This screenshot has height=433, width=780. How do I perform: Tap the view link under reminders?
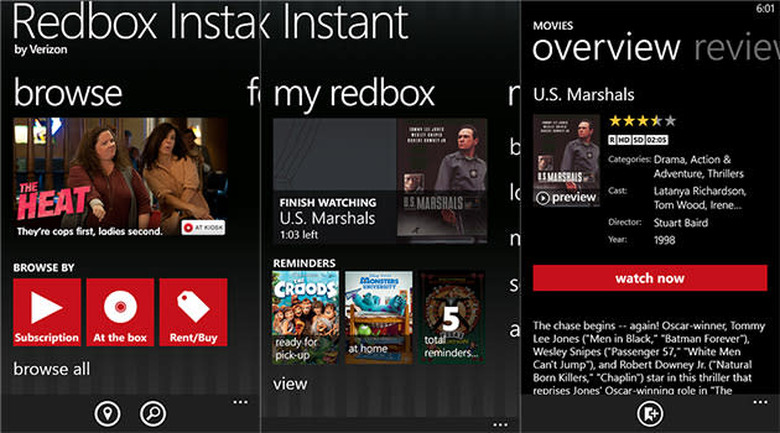tap(290, 383)
